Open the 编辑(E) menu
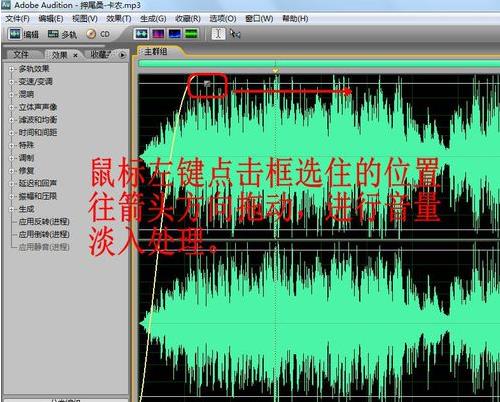Screen dimensions: 500x402 [51, 19]
